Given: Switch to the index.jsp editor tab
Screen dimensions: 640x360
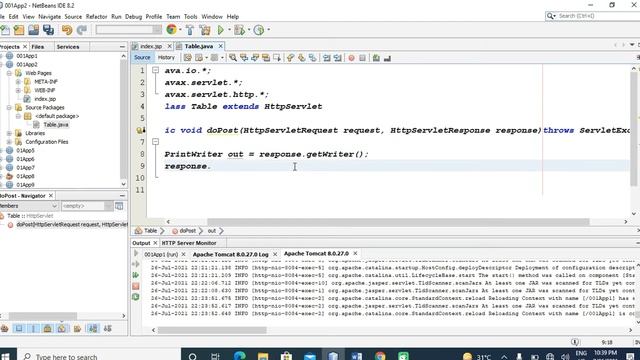Looking at the screenshot, I should [x=151, y=47].
